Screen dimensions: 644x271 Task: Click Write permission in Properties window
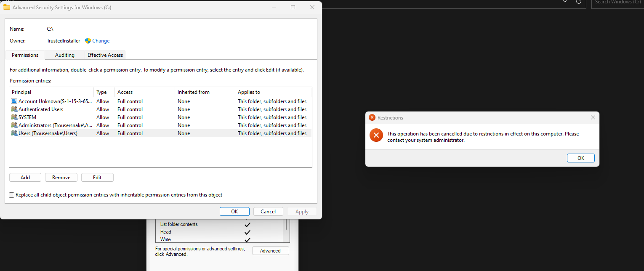pos(165,239)
